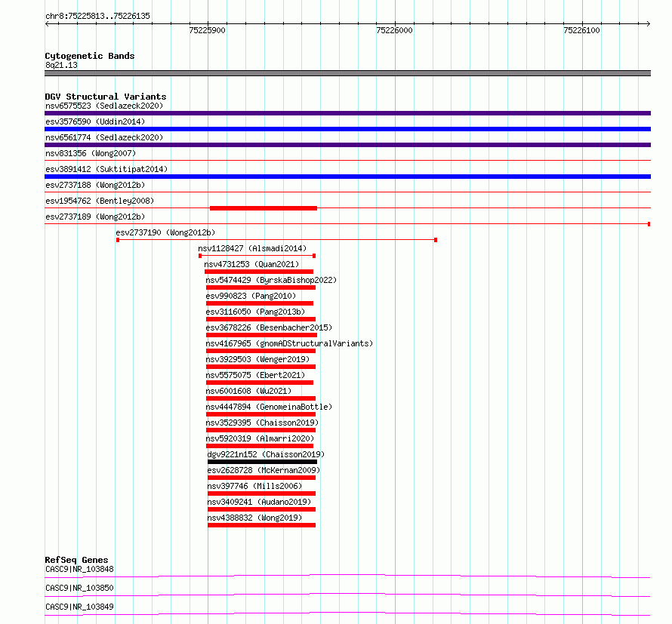Click the blue bar under esv3576590
Viewport: 672px width, 624px height.
(x=347, y=129)
